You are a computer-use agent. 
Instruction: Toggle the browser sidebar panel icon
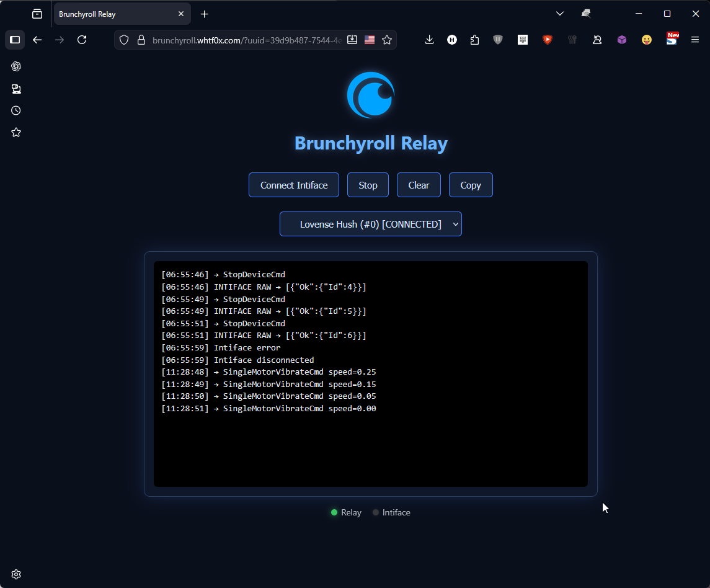tap(16, 40)
